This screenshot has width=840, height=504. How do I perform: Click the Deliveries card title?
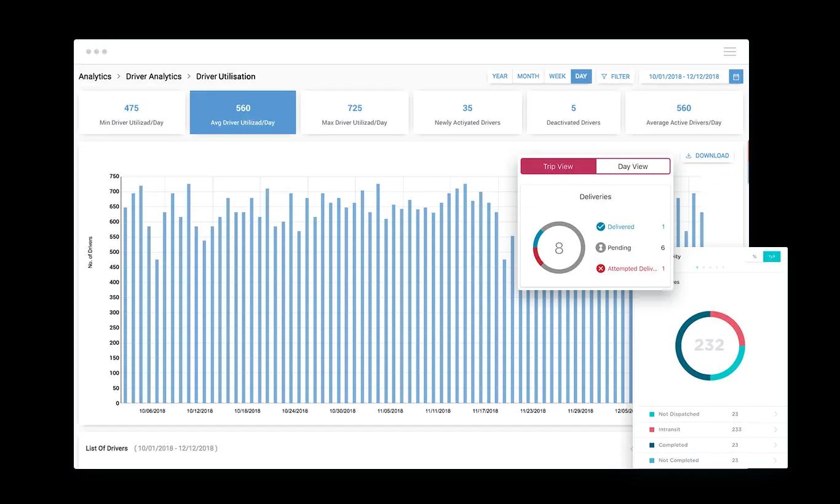tap(595, 197)
